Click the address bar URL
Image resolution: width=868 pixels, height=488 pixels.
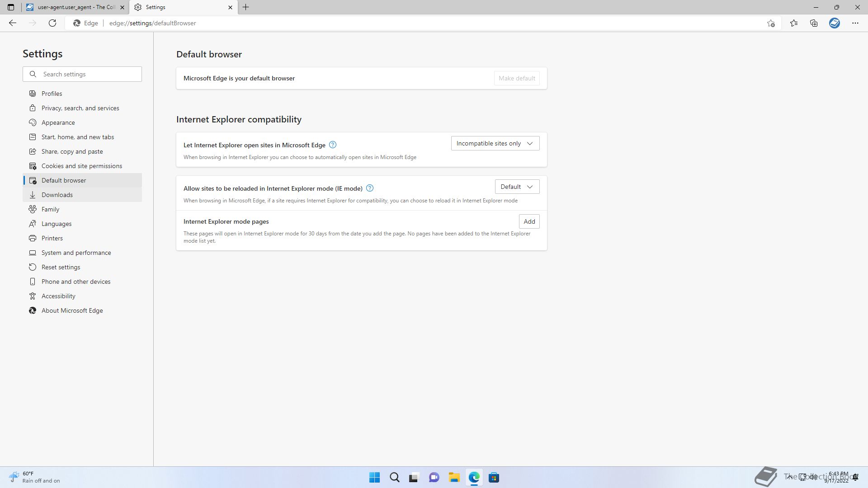[x=152, y=23]
